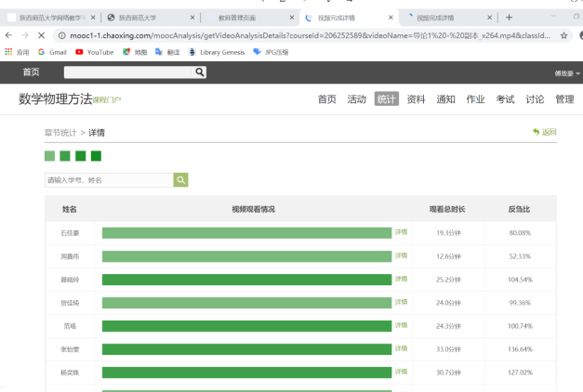Bookmark this page with the star icon

564,35
